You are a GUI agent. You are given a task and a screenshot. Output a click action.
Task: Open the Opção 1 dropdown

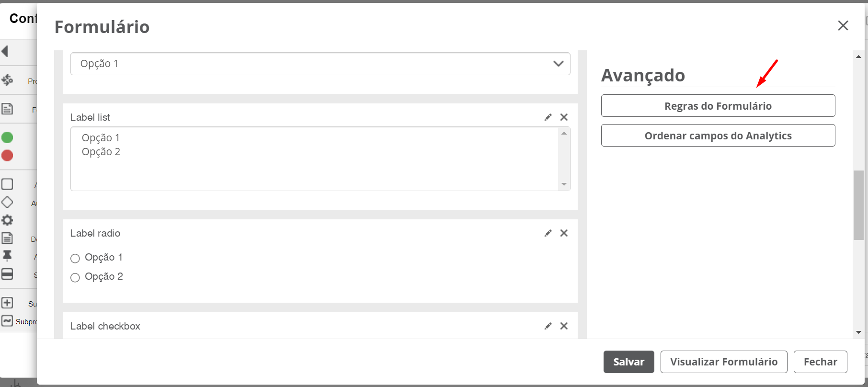tap(320, 64)
